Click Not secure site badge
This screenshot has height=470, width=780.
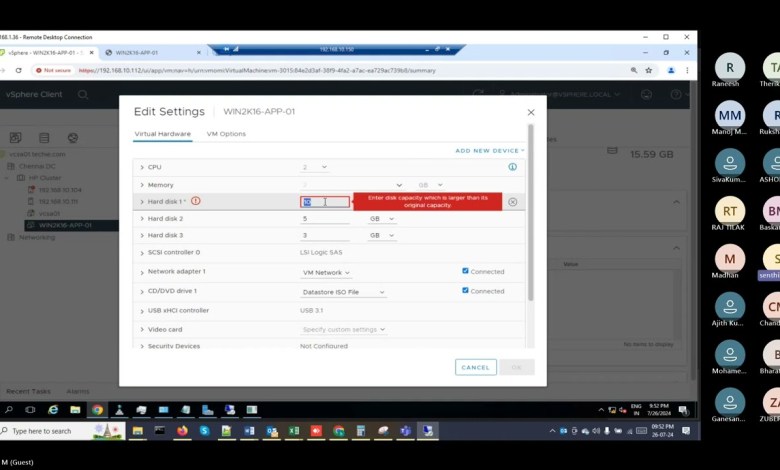pos(53,71)
